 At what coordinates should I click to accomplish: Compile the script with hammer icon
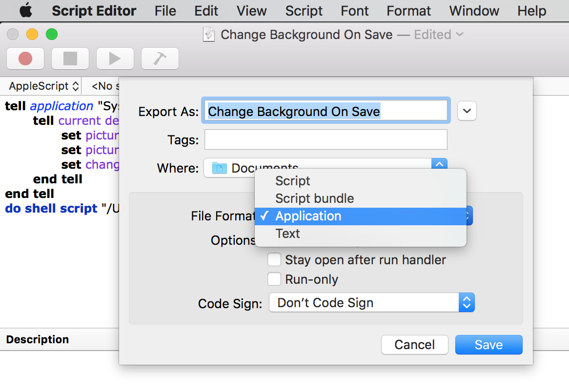(160, 59)
